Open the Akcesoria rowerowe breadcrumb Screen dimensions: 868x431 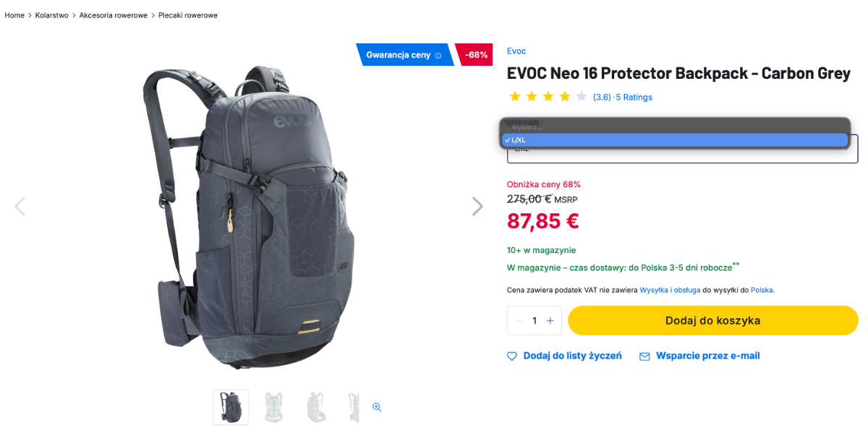[114, 15]
